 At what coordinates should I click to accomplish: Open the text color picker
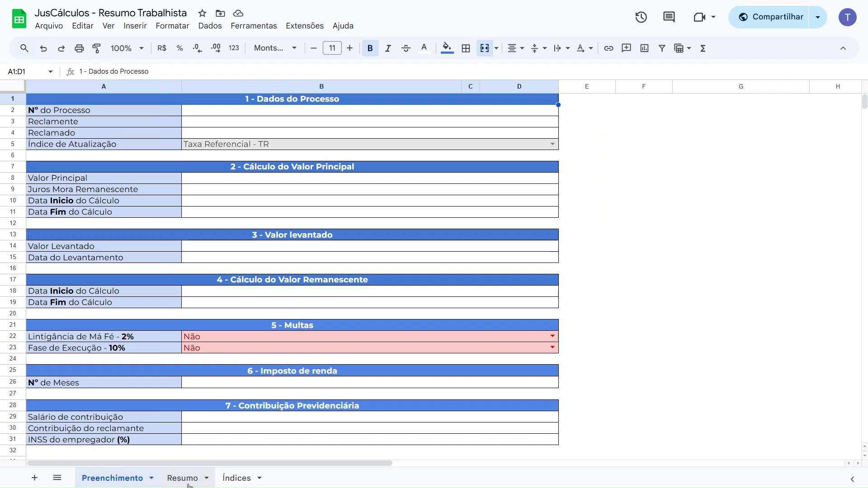424,48
